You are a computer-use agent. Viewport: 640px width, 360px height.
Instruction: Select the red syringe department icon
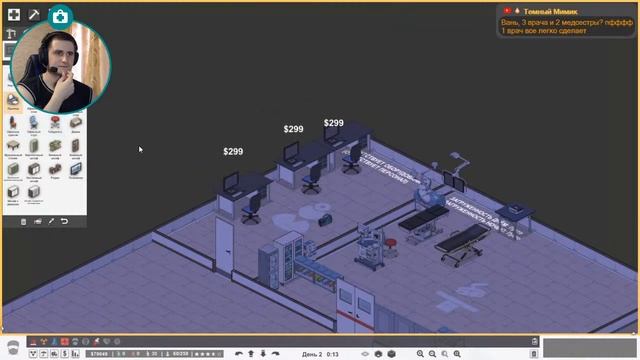[96, 341]
